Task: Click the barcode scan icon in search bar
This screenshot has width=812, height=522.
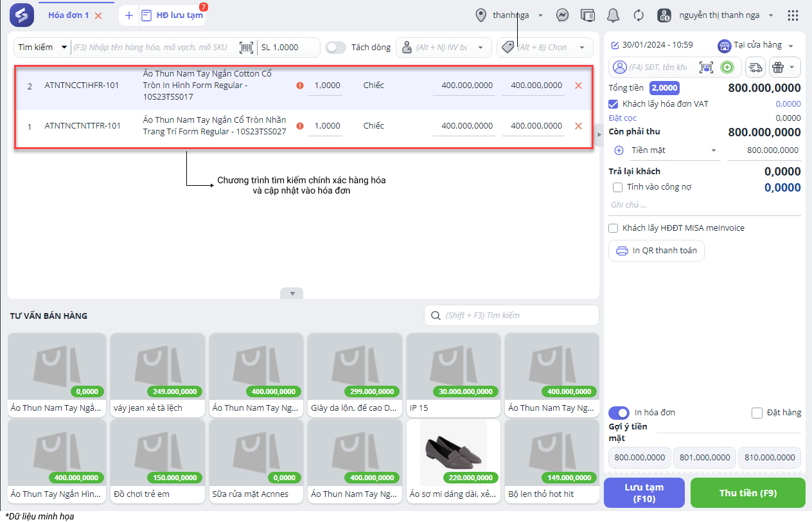Action: pos(246,48)
